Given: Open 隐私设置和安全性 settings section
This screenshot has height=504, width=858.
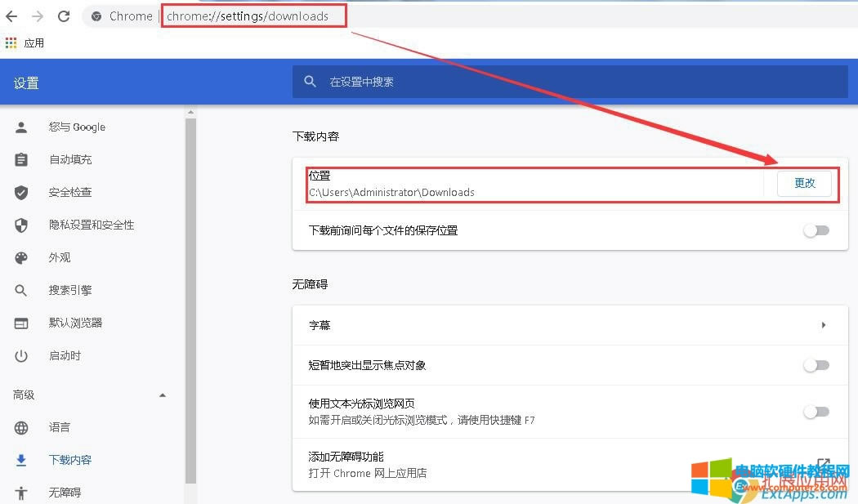Looking at the screenshot, I should 92,225.
